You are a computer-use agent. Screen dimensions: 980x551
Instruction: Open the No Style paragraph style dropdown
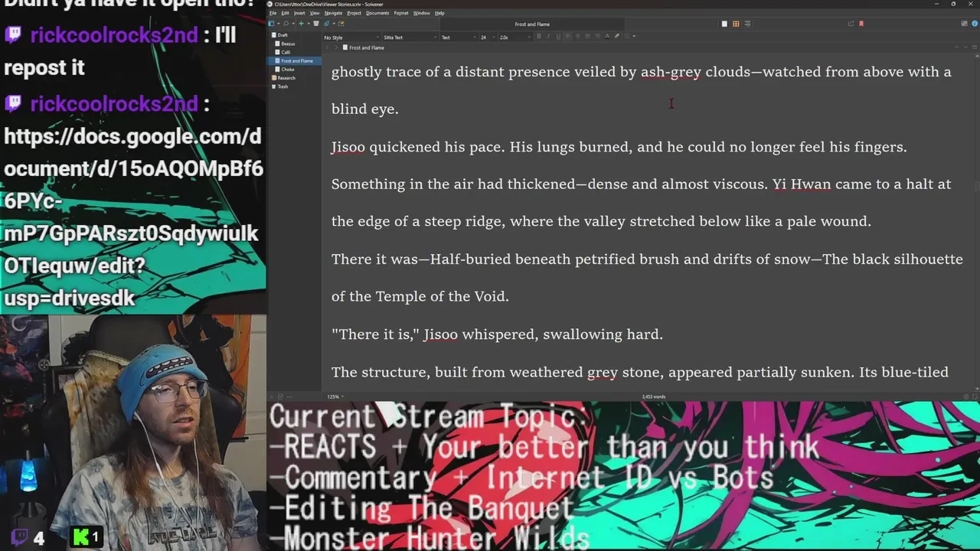351,37
